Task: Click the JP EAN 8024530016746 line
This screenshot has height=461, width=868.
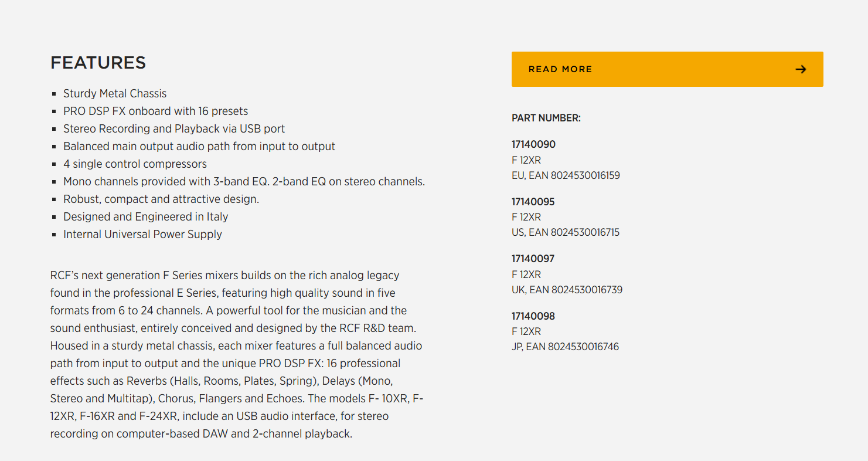Action: (x=565, y=347)
